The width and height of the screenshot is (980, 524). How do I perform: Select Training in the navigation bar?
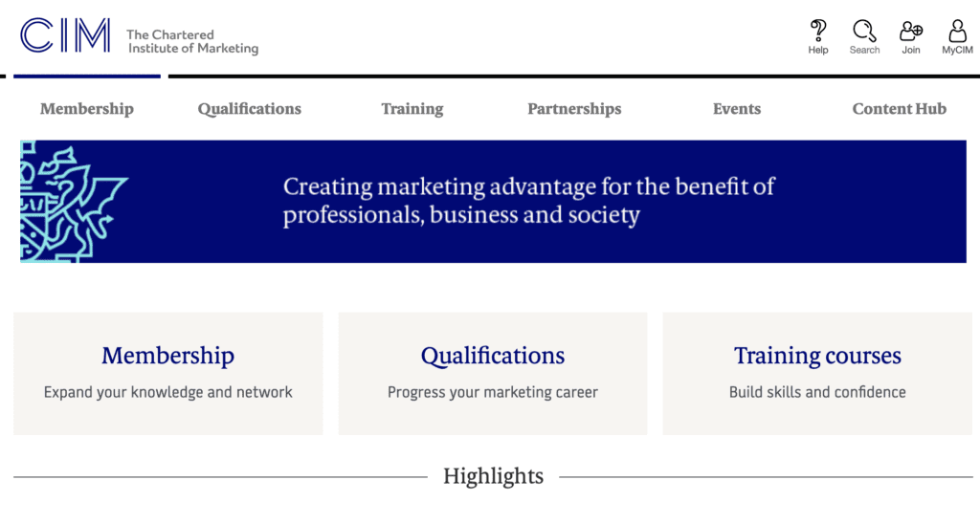coord(412,109)
